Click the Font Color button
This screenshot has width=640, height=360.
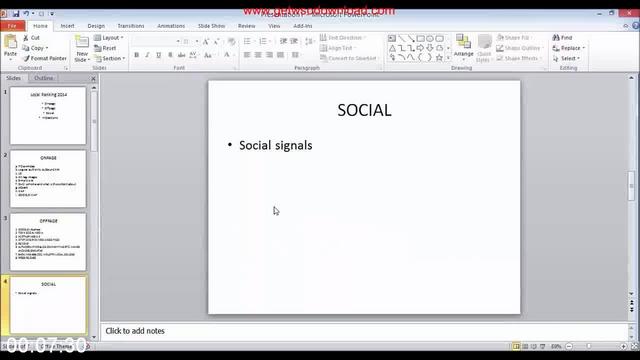[x=227, y=55]
